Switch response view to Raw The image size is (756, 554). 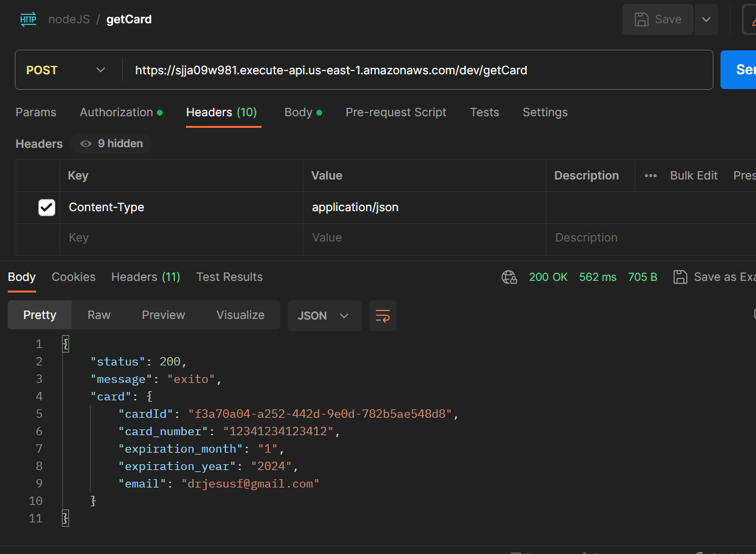point(98,315)
